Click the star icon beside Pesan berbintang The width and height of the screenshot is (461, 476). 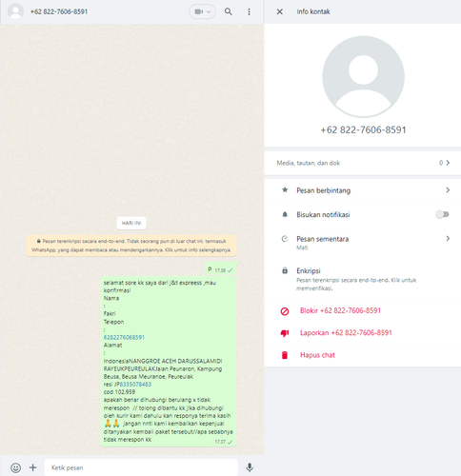pyautogui.click(x=285, y=189)
